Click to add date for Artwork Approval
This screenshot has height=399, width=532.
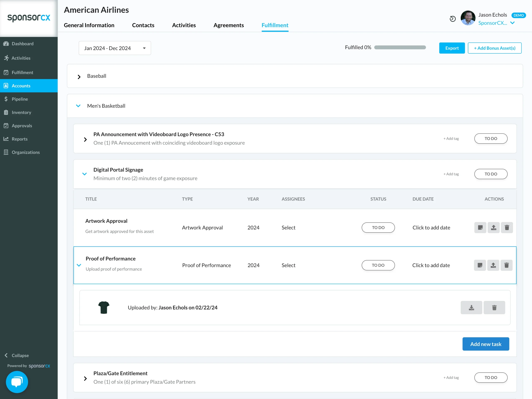pos(431,228)
